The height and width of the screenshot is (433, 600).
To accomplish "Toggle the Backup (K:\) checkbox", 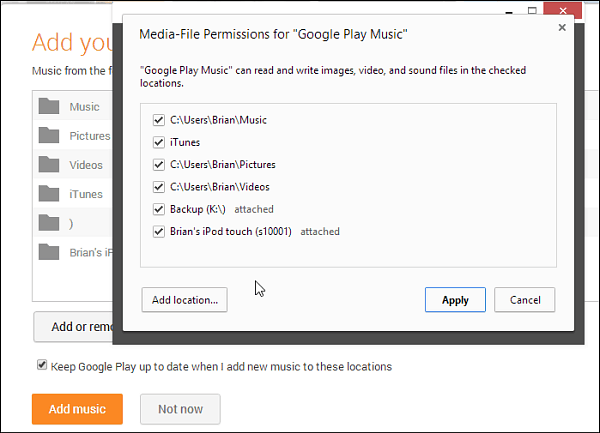I will (x=159, y=209).
